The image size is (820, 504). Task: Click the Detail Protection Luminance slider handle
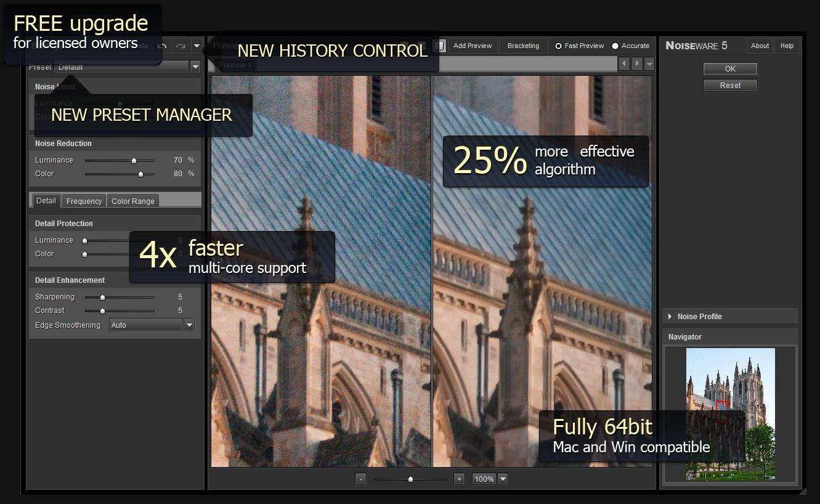(84, 240)
